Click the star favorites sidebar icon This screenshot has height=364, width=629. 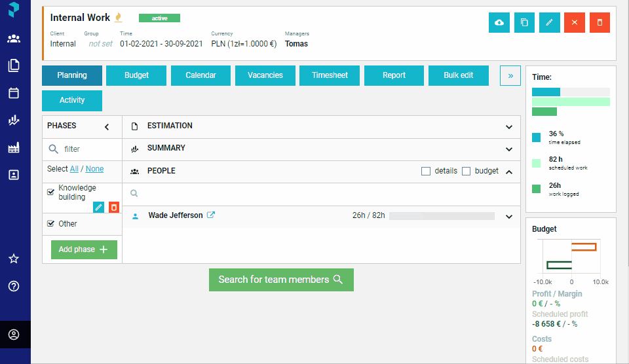point(14,259)
